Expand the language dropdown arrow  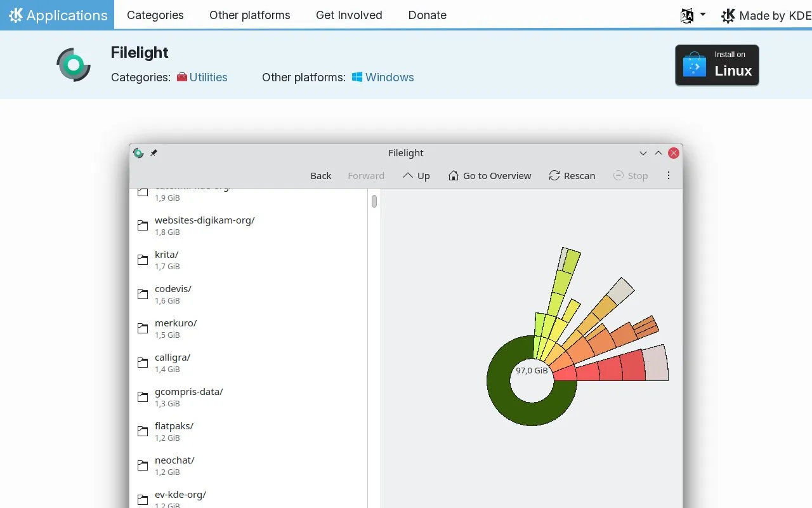pyautogui.click(x=702, y=15)
